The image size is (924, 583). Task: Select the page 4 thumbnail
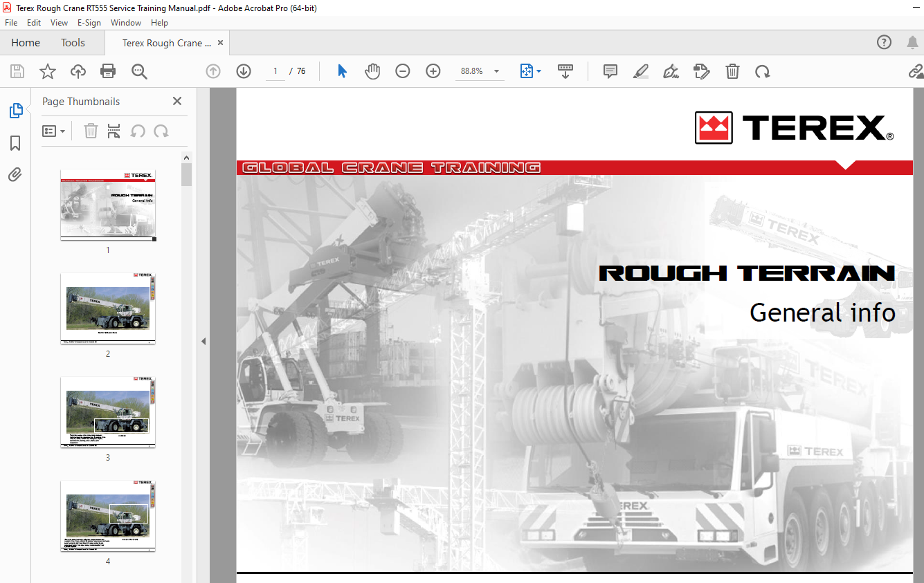108,516
